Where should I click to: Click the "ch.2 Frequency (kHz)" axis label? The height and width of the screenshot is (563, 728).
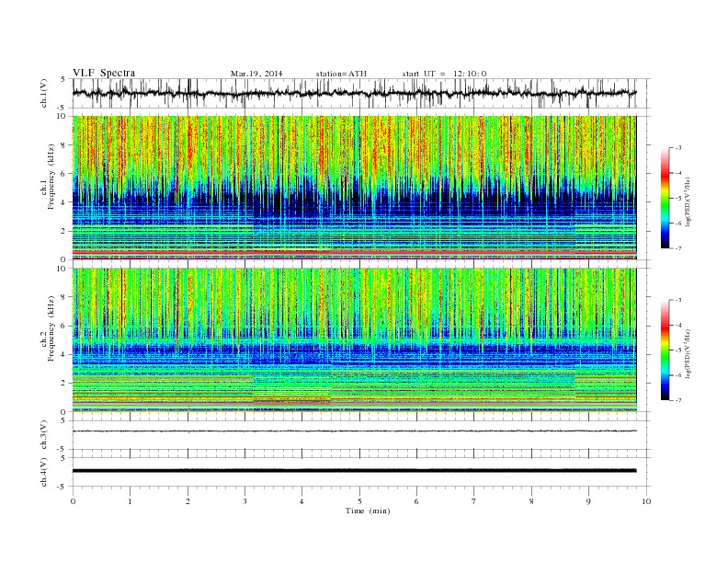tap(48, 328)
